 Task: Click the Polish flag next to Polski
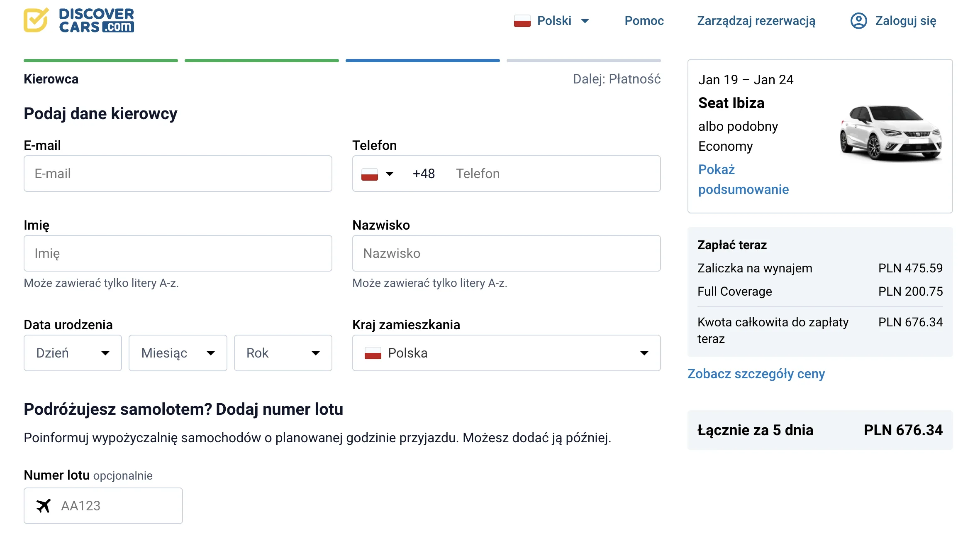pos(522,21)
